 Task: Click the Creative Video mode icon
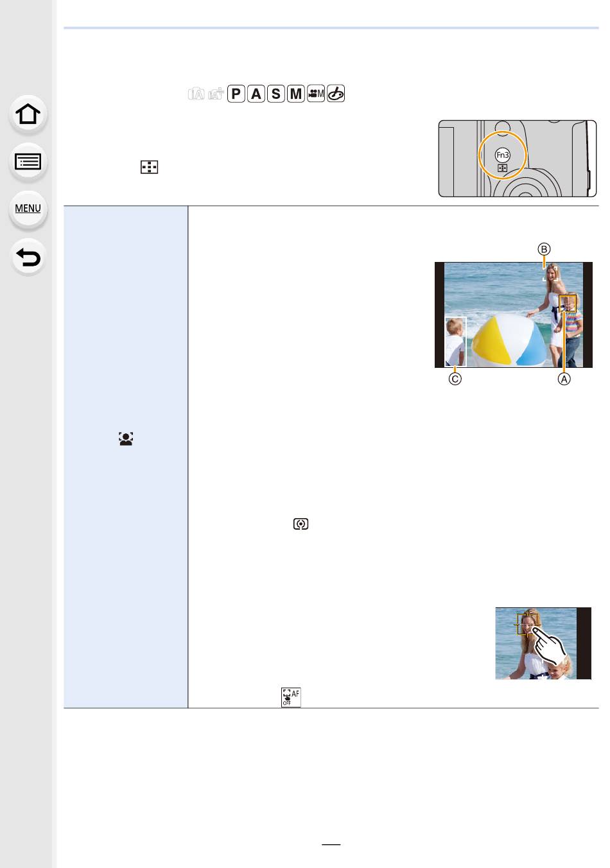click(x=316, y=94)
